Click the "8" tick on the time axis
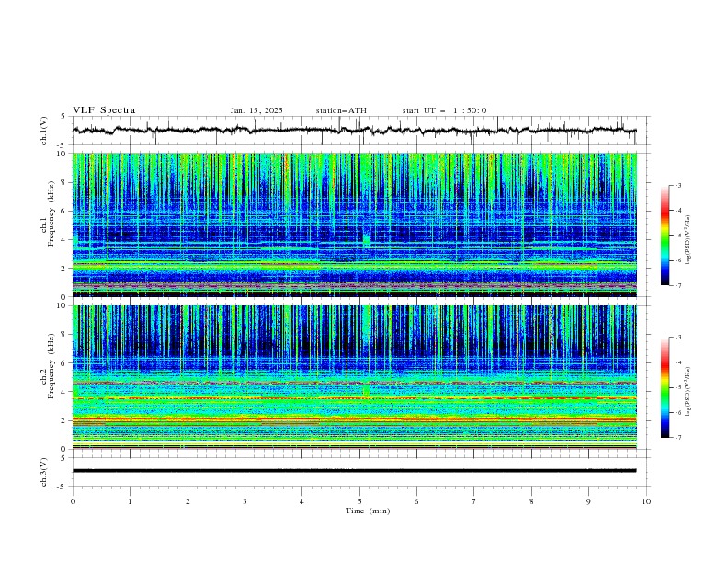 (x=531, y=501)
